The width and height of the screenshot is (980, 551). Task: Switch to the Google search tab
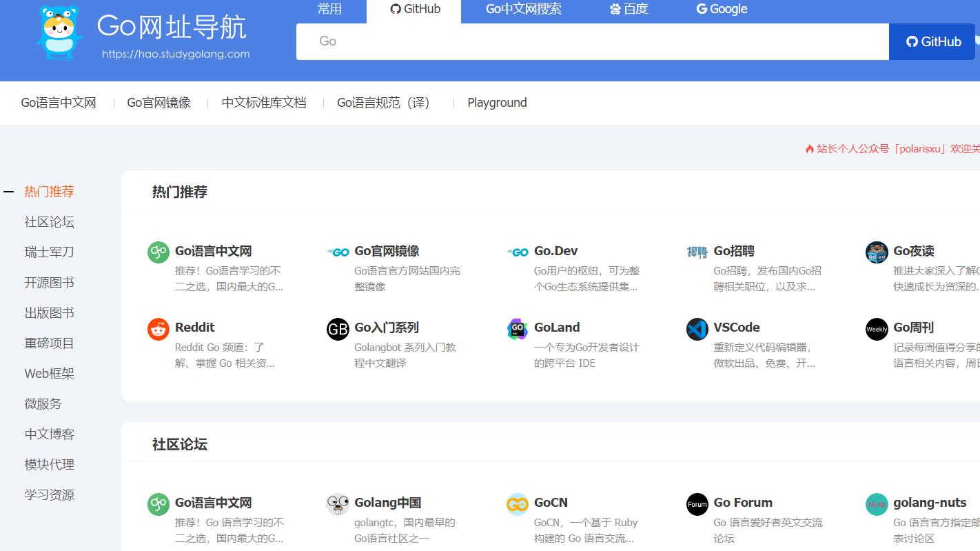point(722,9)
